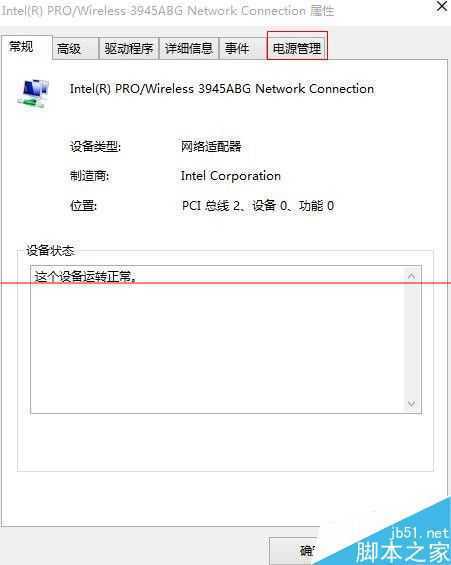Click the up arrow in device status scrollbar
Image resolution: width=451 pixels, height=565 pixels.
point(411,276)
